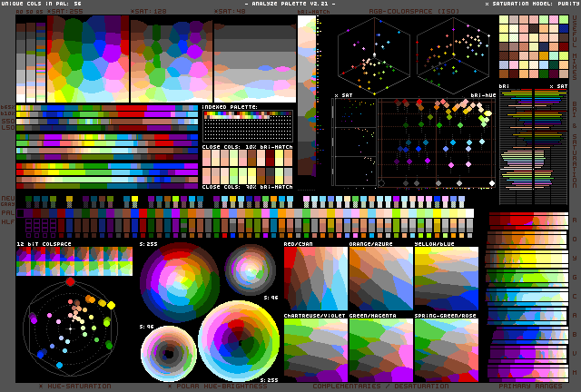This screenshot has height=392, width=581.
Task: Pick the white diamond in the bri-hue chart
Action: [492, 183]
